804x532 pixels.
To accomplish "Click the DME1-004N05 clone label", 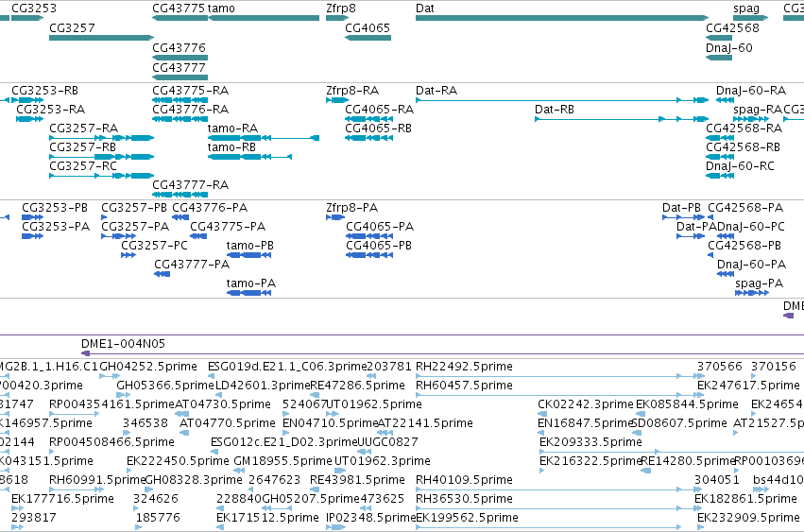I will click(123, 344).
